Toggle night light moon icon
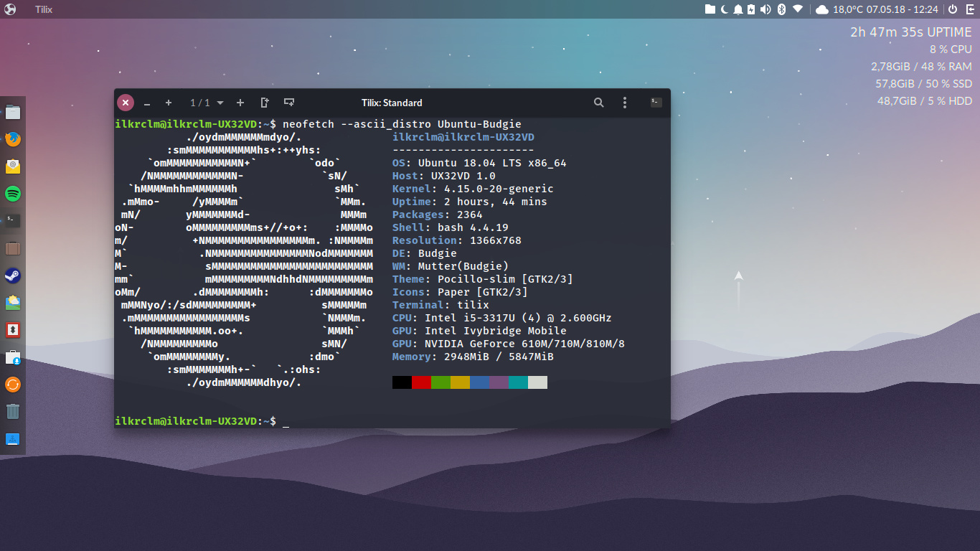Image resolution: width=980 pixels, height=551 pixels. [725, 9]
